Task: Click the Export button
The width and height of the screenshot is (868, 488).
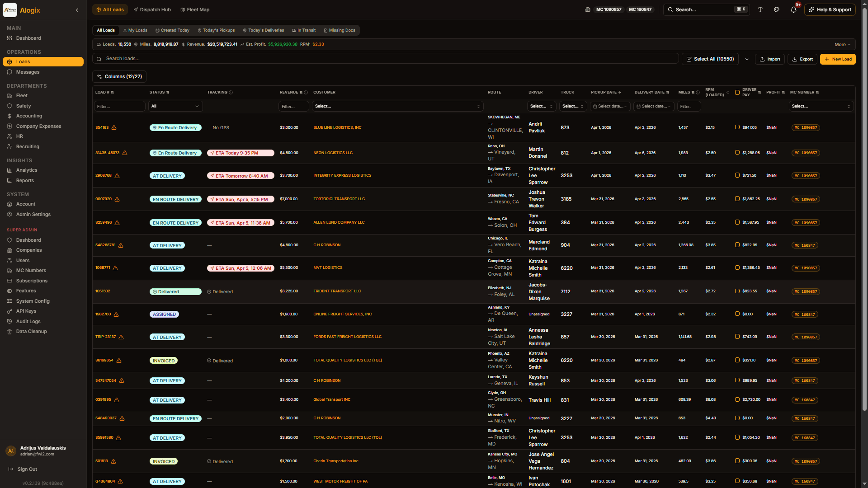Action: (x=802, y=59)
